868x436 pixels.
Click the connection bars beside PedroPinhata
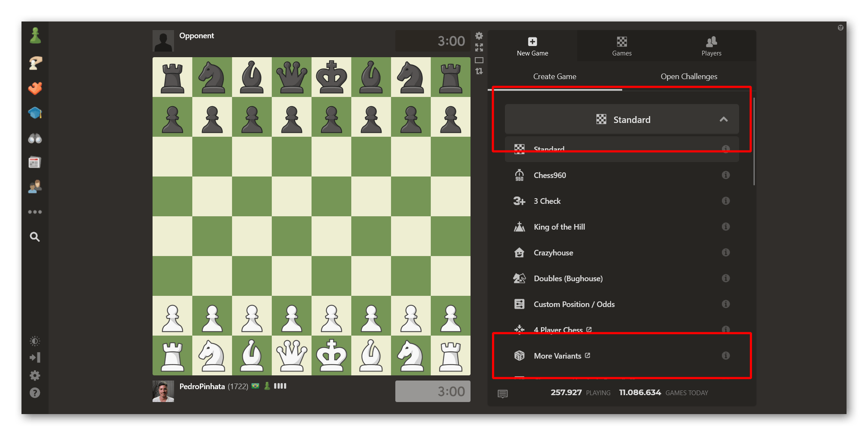280,386
